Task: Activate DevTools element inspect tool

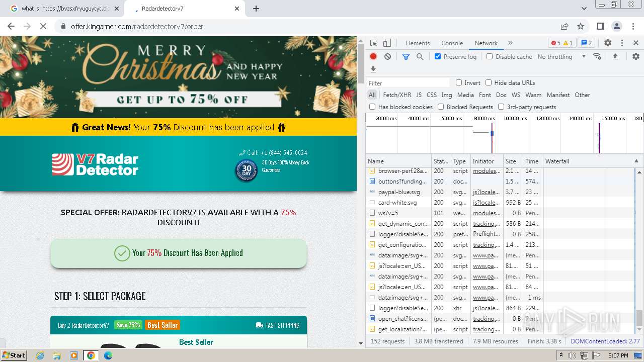Action: pos(373,43)
